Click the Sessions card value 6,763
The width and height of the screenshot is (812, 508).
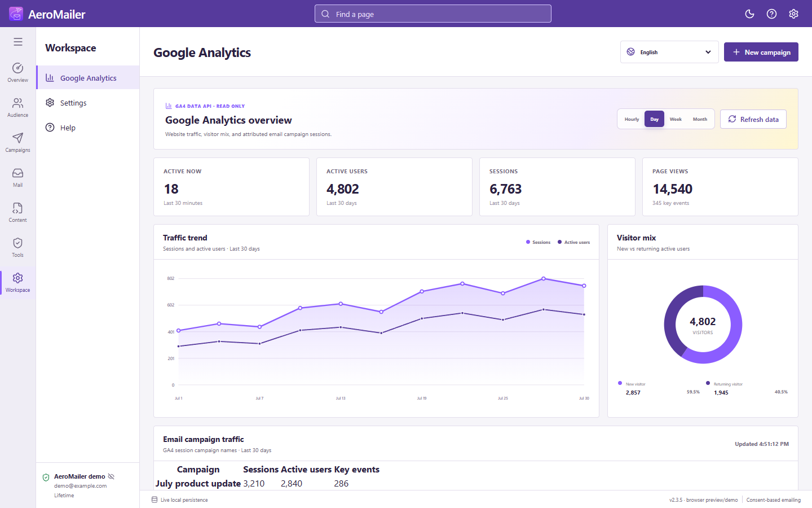pos(506,189)
